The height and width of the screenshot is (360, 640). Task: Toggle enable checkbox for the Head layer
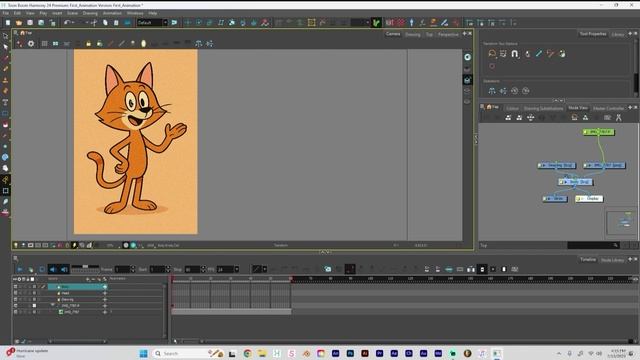[16, 293]
